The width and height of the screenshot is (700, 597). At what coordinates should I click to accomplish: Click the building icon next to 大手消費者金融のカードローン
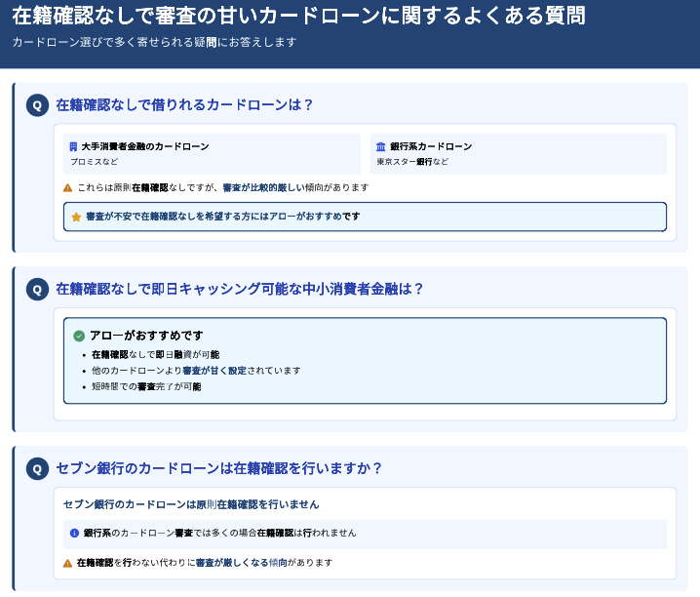tap(74, 146)
